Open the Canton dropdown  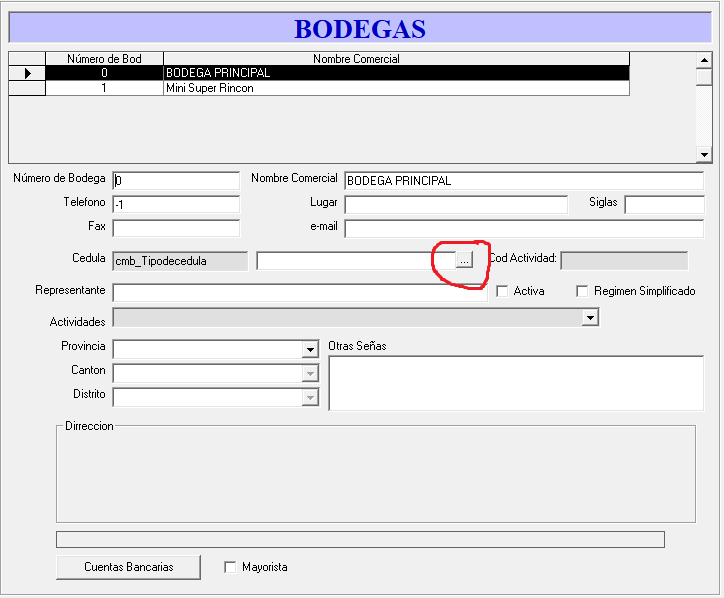(310, 374)
